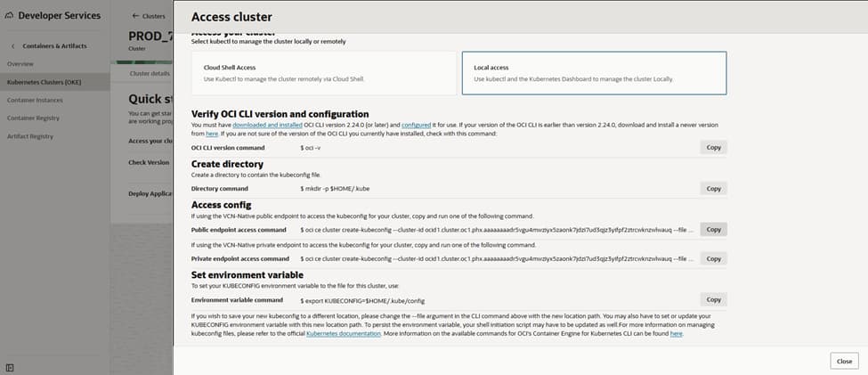This screenshot has width=868, height=375.
Task: Click the sidebar collapse icon at bottom left
Action: [9, 366]
